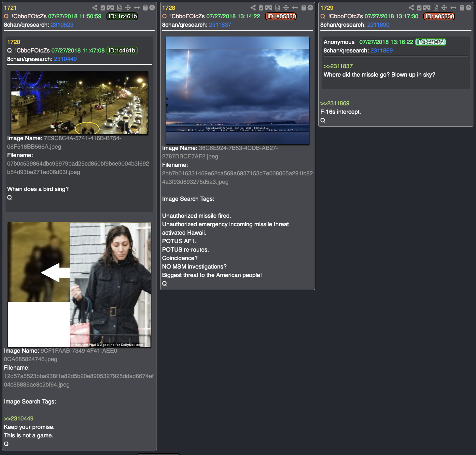Click the circled up-arrow icon on post 1728
476x455 pixels.
pyautogui.click(x=310, y=7)
